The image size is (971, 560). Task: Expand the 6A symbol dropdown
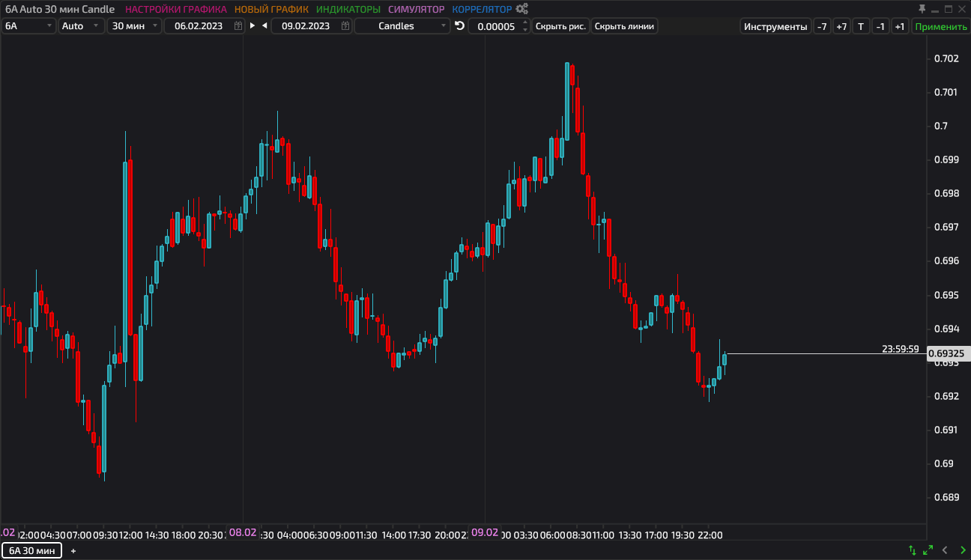pos(29,26)
